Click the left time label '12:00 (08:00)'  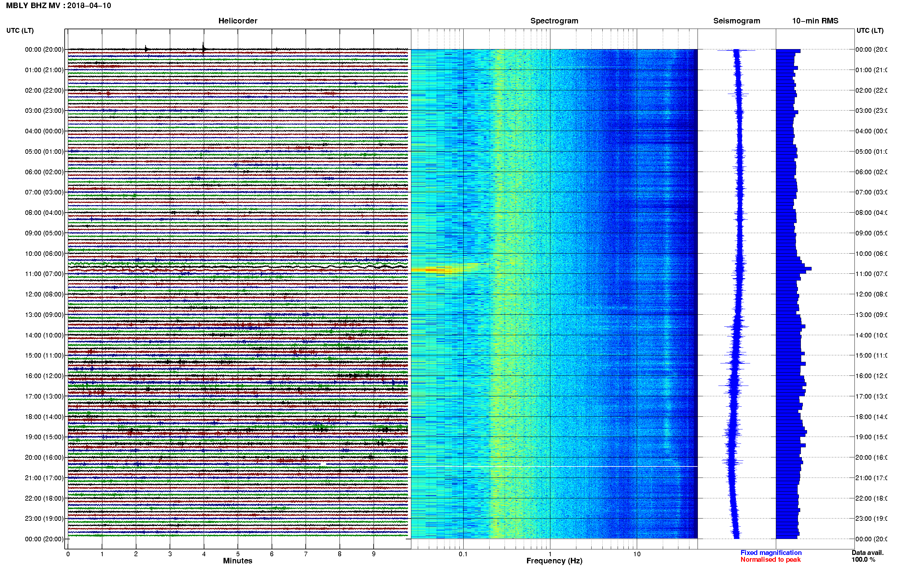pyautogui.click(x=44, y=294)
